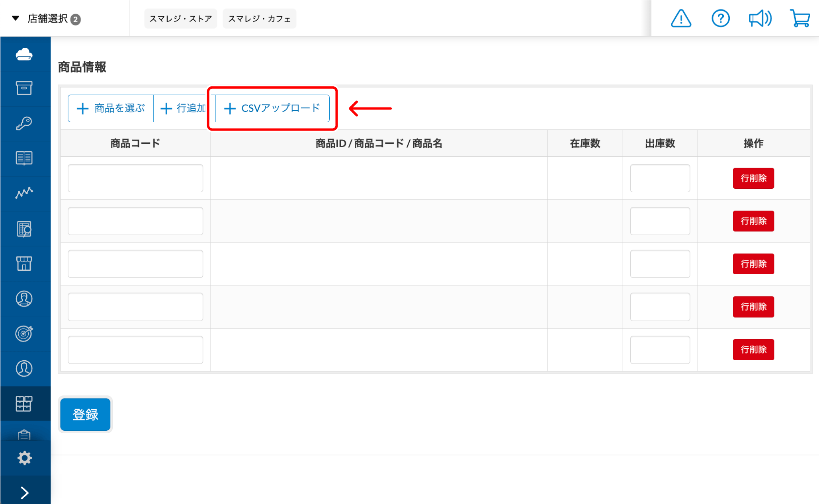The width and height of the screenshot is (819, 504).
Task: Open the help question mark icon
Action: pos(720,19)
